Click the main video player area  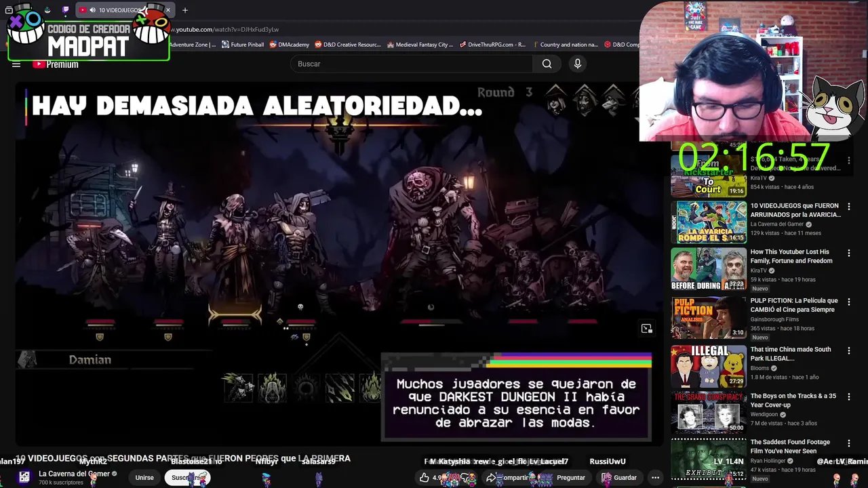(338, 264)
